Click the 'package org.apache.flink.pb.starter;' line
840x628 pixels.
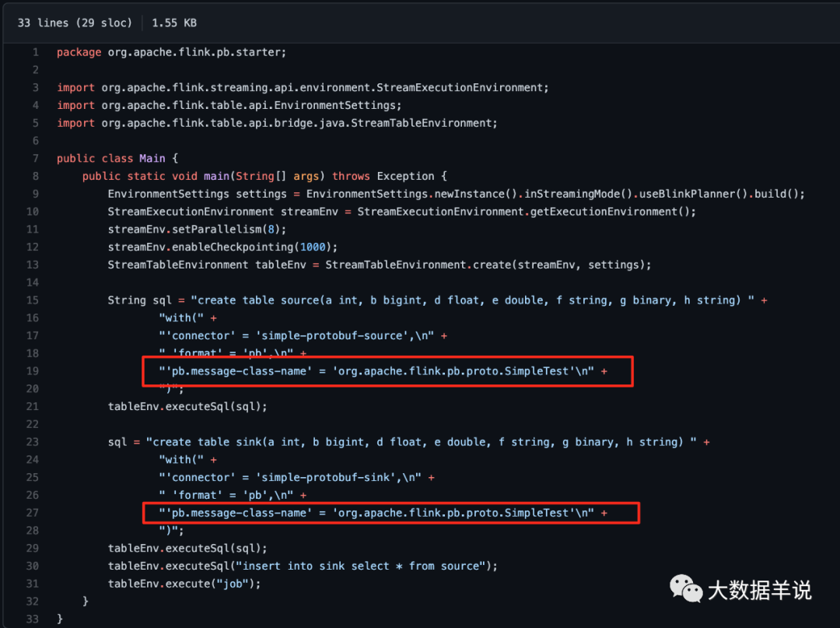[171, 52]
